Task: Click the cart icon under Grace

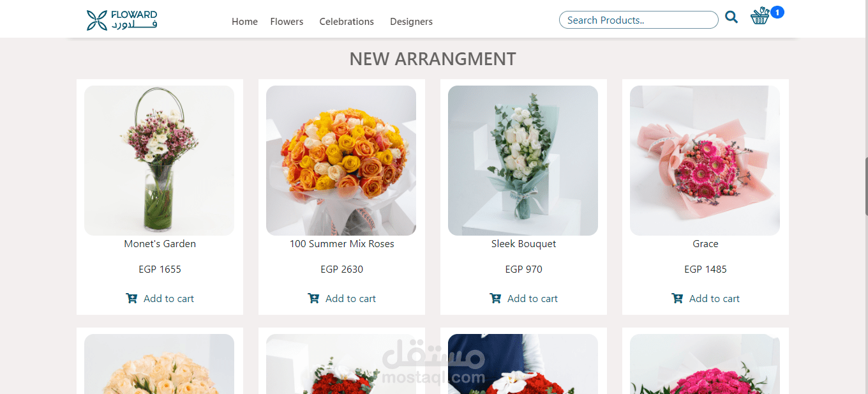Action: [677, 298]
